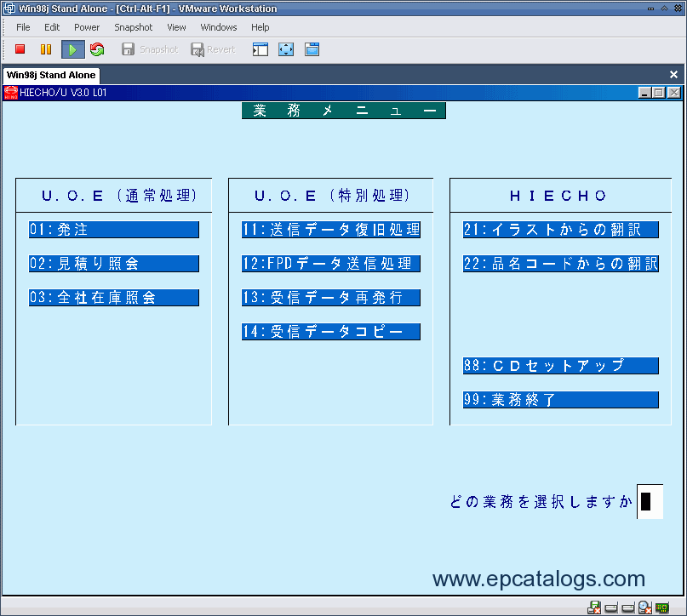Screen dimensions: 687x616
Task: Click the CD-ROM drive status icon
Action: point(645,607)
